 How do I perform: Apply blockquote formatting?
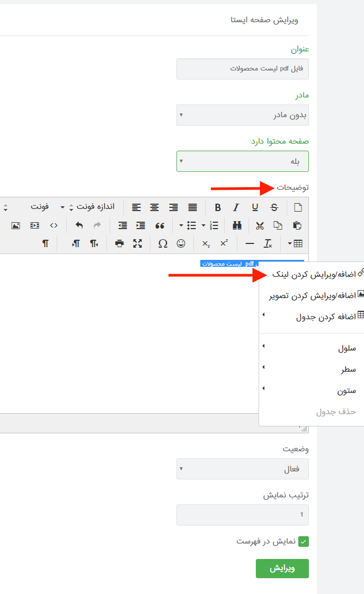[x=159, y=225]
